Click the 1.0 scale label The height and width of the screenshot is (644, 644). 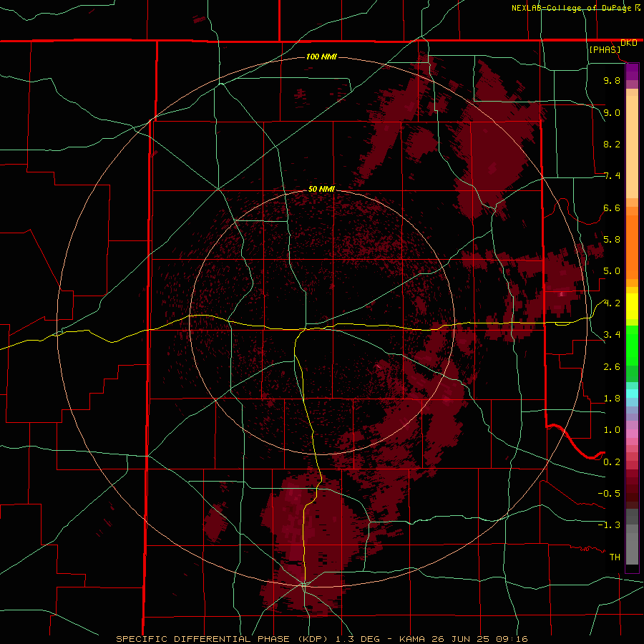612,430
